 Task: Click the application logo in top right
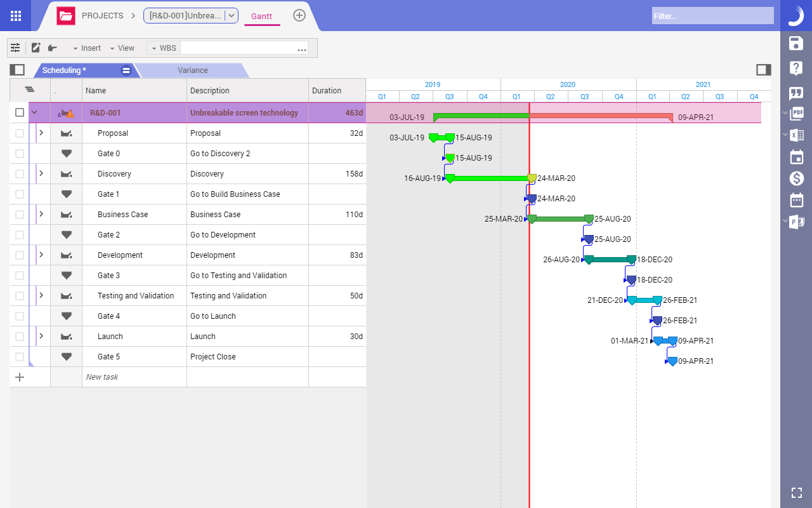pos(796,15)
